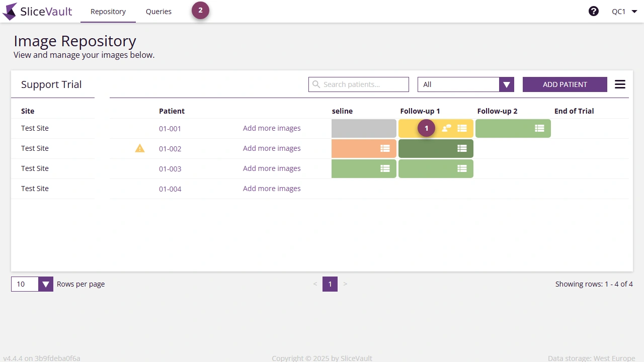Open list icon in 01-001 Follow-up 1 cell
The height and width of the screenshot is (362, 644).
(x=462, y=128)
